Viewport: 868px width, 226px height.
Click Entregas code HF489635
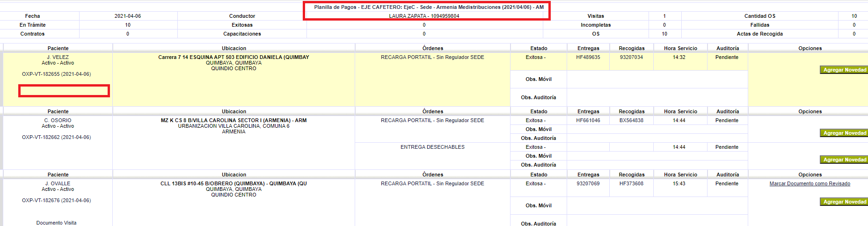pyautogui.click(x=588, y=57)
